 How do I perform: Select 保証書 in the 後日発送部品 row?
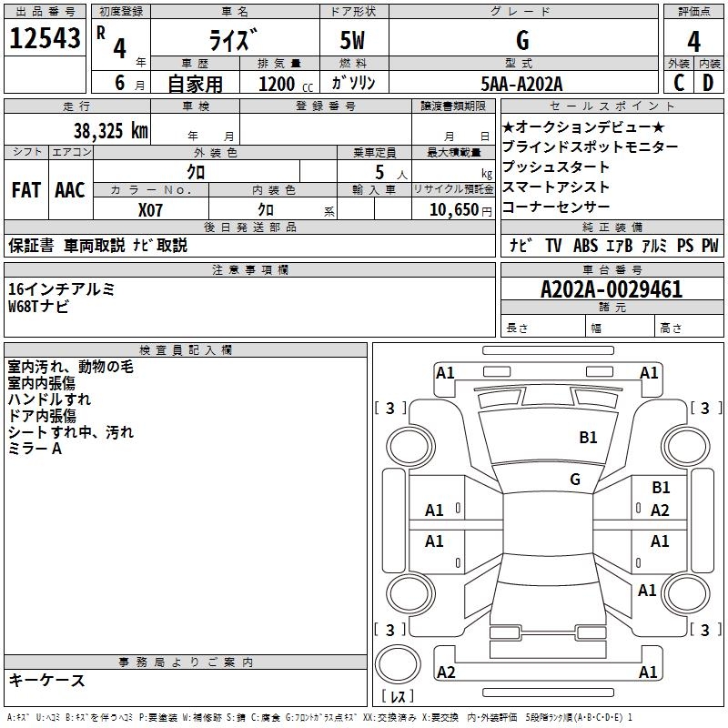tap(31, 245)
